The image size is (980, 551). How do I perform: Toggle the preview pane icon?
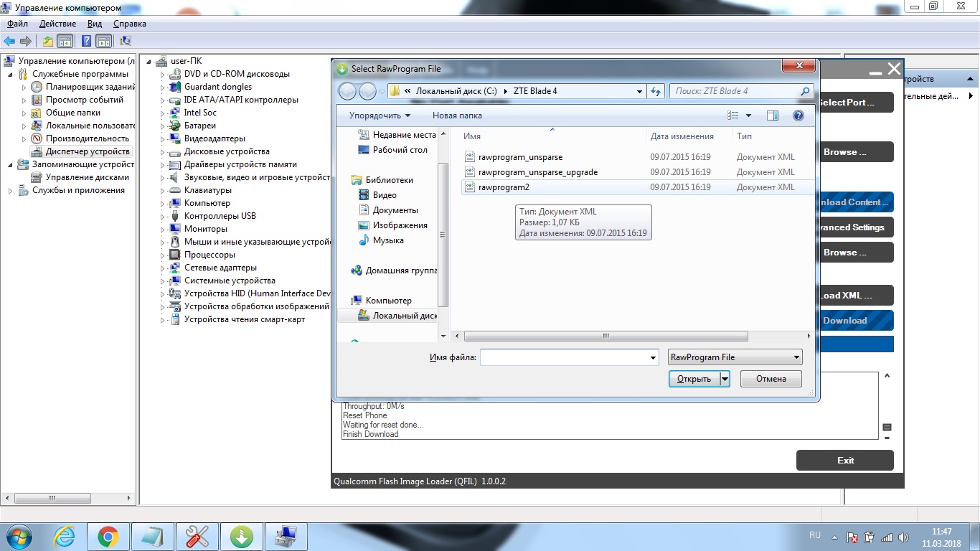[773, 116]
